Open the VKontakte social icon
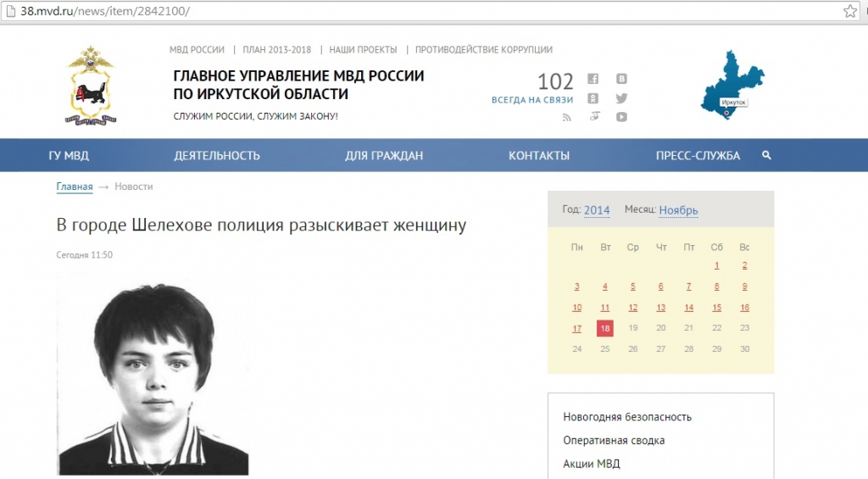The image size is (868, 479). click(x=621, y=79)
